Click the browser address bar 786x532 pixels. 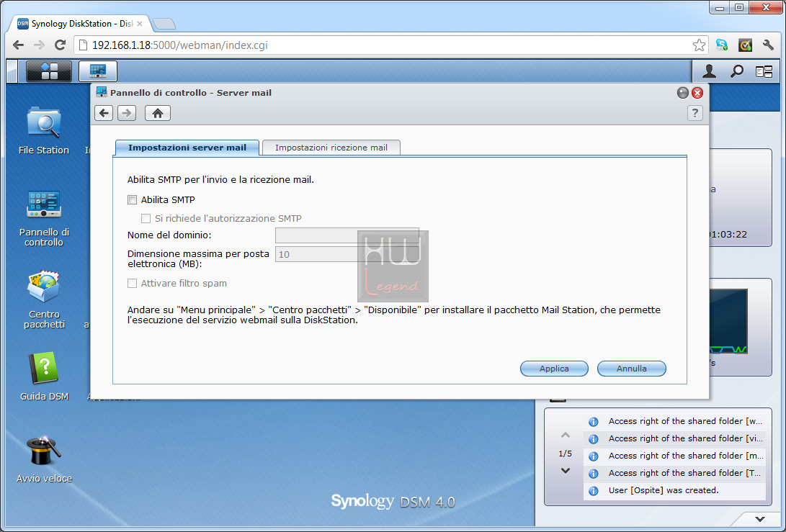[x=391, y=45]
